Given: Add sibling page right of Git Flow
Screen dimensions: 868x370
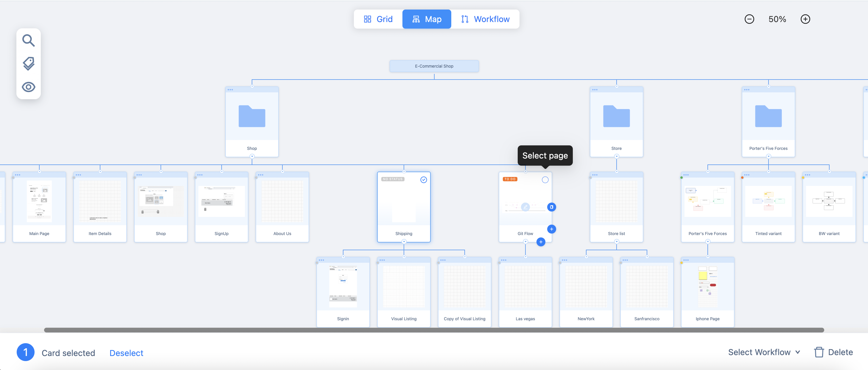Looking at the screenshot, I should [551, 229].
